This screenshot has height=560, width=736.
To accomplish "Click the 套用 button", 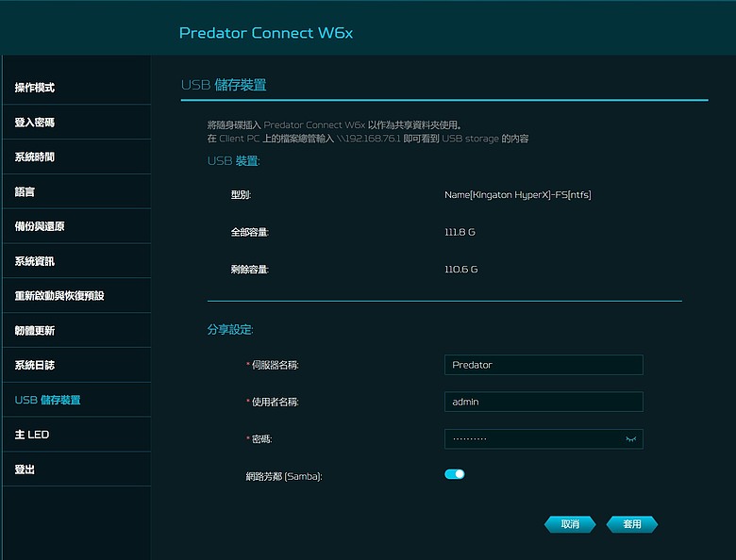I will tap(632, 524).
